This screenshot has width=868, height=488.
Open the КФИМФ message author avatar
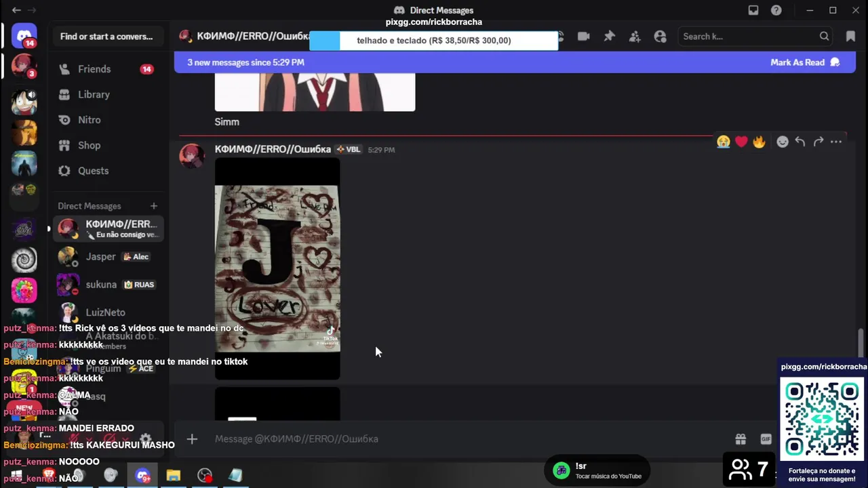click(x=192, y=156)
